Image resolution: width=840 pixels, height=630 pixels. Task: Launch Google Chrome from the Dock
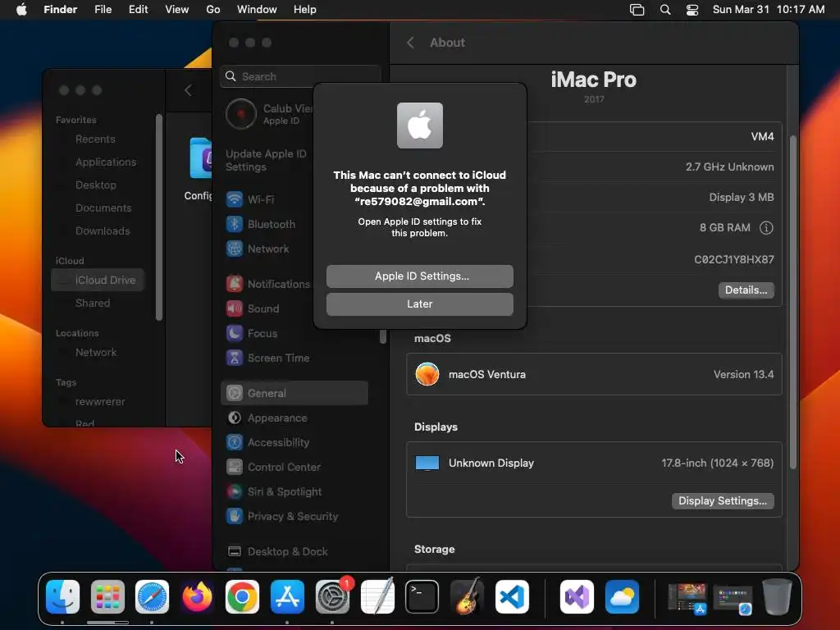tap(242, 597)
